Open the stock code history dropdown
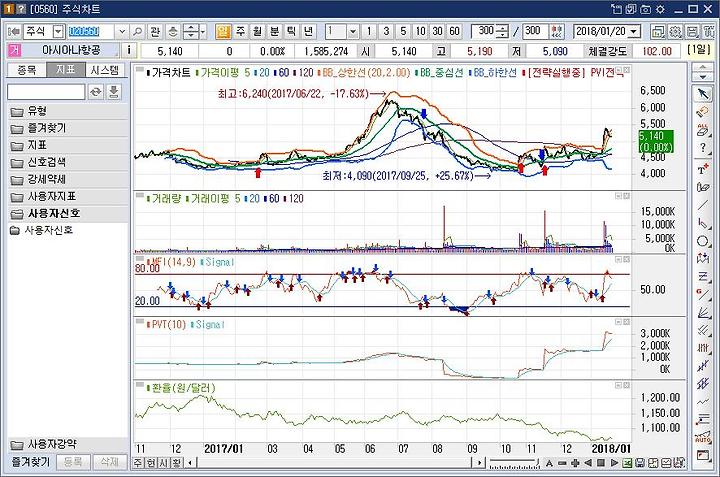 point(122,31)
